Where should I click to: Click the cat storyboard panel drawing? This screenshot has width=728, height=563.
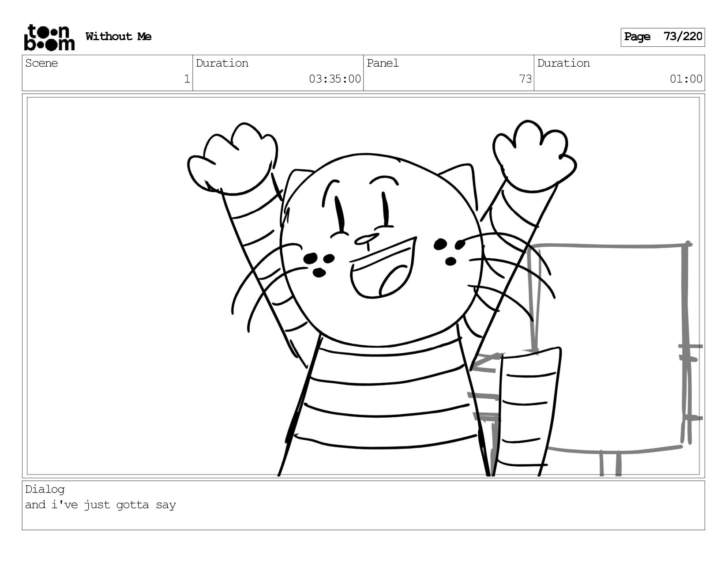click(363, 286)
